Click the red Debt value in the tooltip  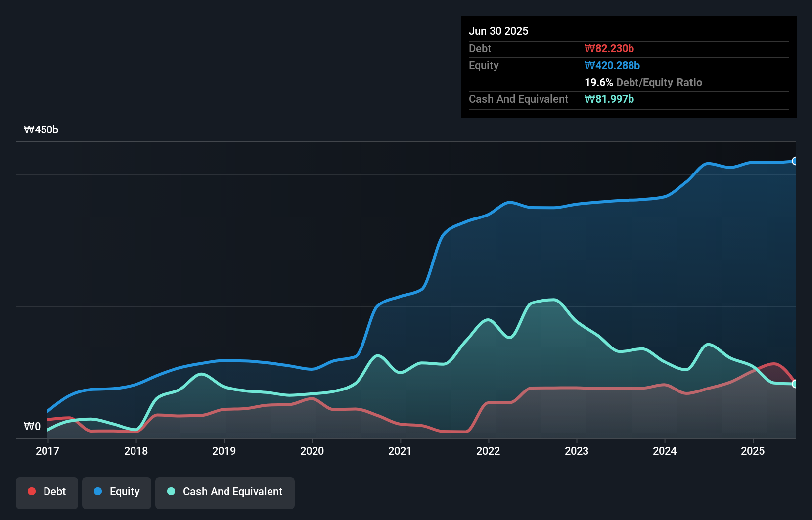pyautogui.click(x=610, y=48)
